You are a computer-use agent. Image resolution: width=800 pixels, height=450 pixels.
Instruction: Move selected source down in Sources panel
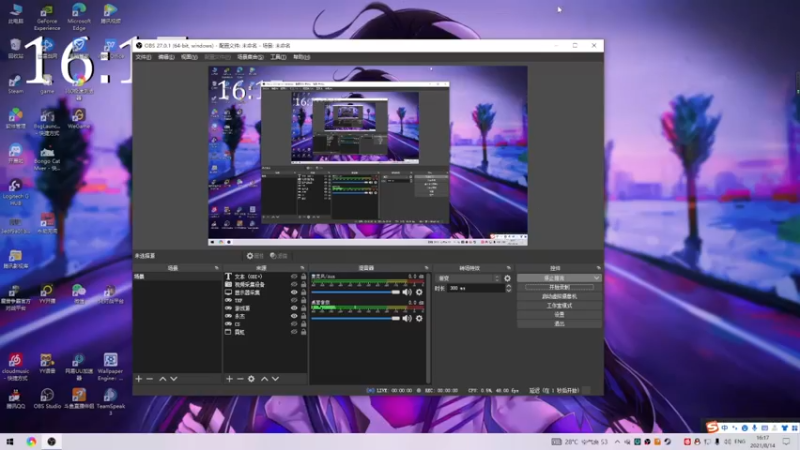coord(276,379)
